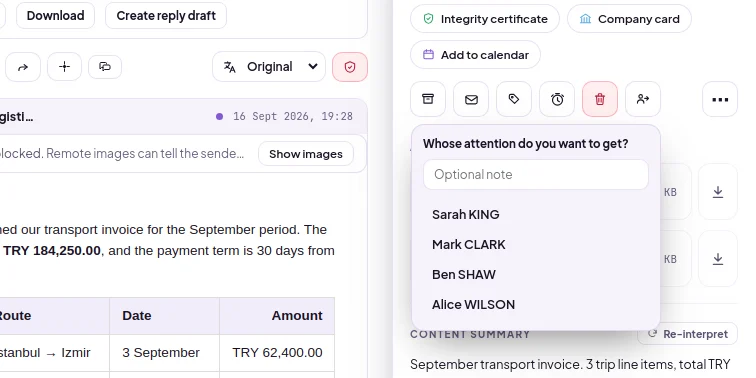Create a reply draft
This screenshot has width=756, height=378.
pyautogui.click(x=166, y=15)
